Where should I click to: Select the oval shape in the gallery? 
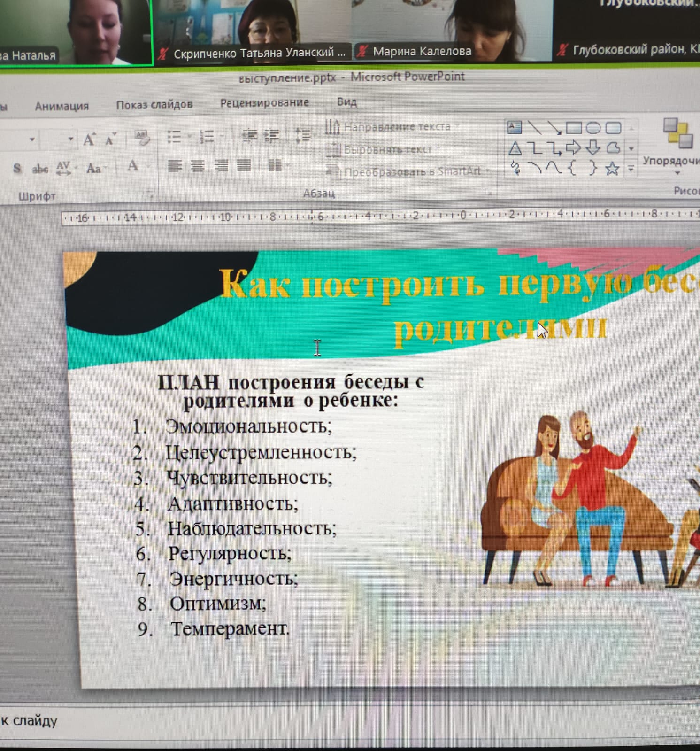point(593,128)
